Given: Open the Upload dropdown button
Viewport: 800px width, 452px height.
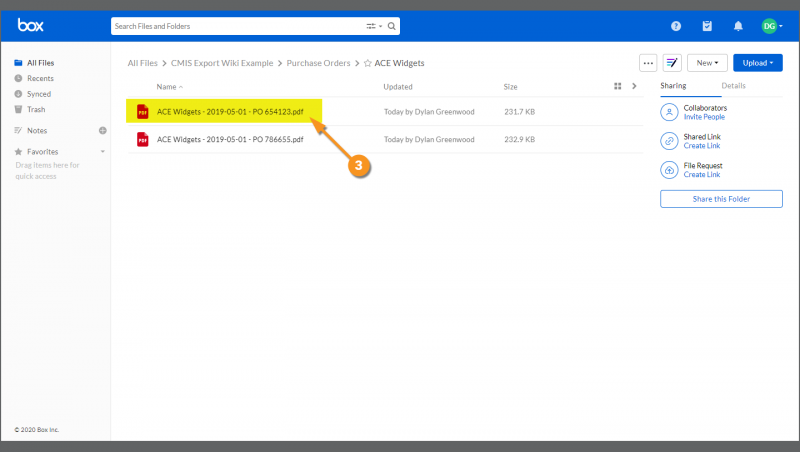Looking at the screenshot, I should tap(758, 63).
